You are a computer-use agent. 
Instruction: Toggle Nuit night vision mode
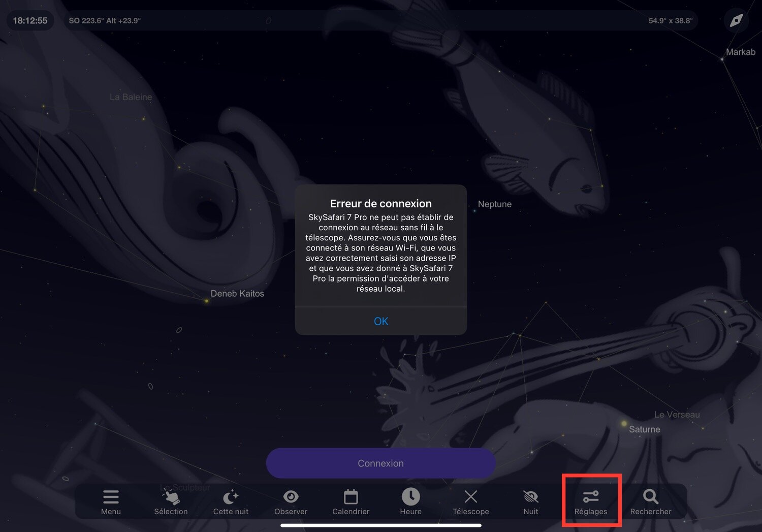coord(530,502)
